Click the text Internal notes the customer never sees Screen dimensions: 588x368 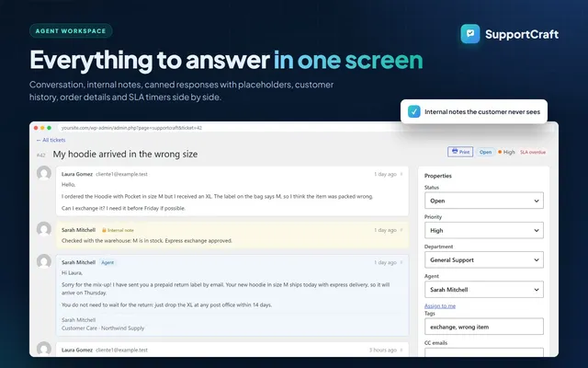click(482, 112)
